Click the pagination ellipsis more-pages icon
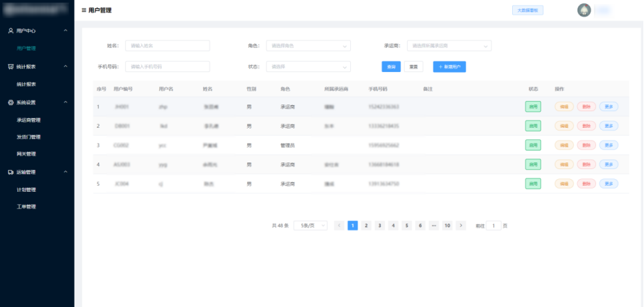This screenshot has height=307, width=644. coord(434,226)
